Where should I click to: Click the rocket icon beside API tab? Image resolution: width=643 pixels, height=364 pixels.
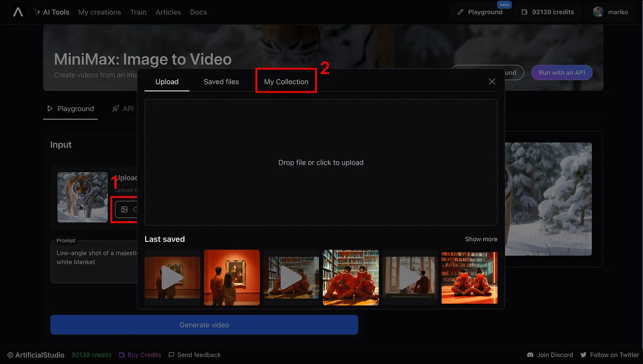[x=116, y=109]
